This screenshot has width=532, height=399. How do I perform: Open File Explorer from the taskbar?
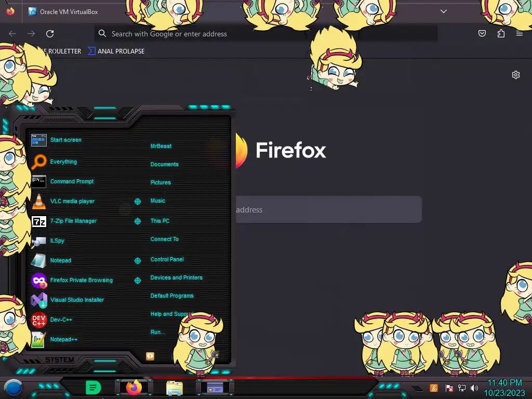pyautogui.click(x=175, y=388)
